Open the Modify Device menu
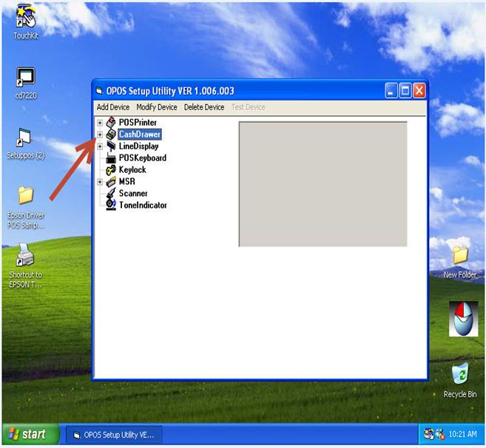The width and height of the screenshot is (486, 448). pos(157,107)
